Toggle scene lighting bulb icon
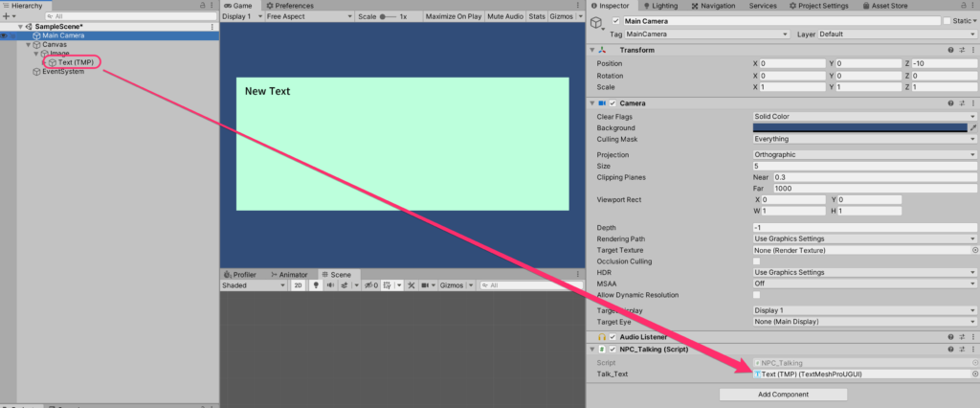 tap(315, 285)
